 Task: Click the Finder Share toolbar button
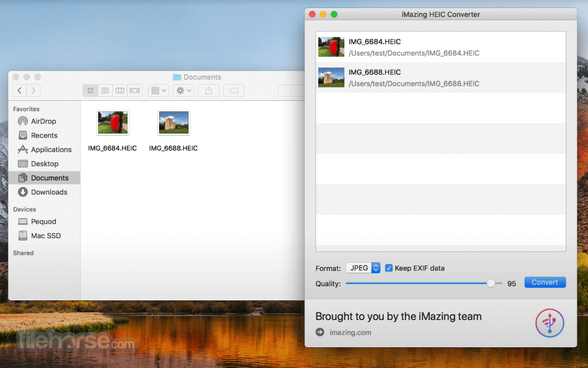click(x=209, y=91)
